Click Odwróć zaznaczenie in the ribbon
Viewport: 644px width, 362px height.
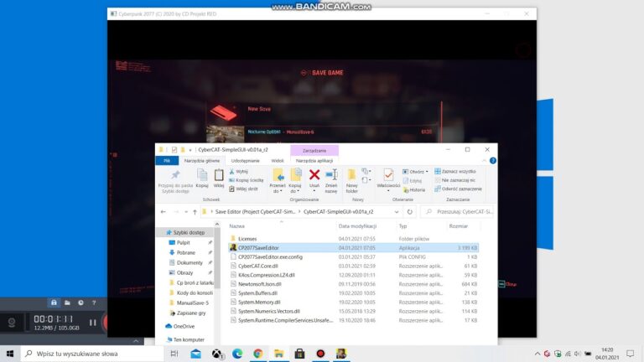pos(457,189)
